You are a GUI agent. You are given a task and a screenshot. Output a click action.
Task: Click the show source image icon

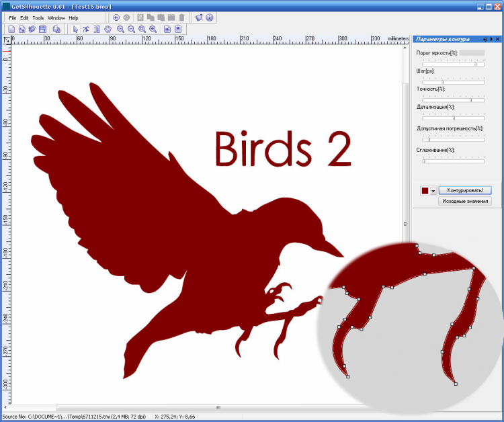[167, 30]
